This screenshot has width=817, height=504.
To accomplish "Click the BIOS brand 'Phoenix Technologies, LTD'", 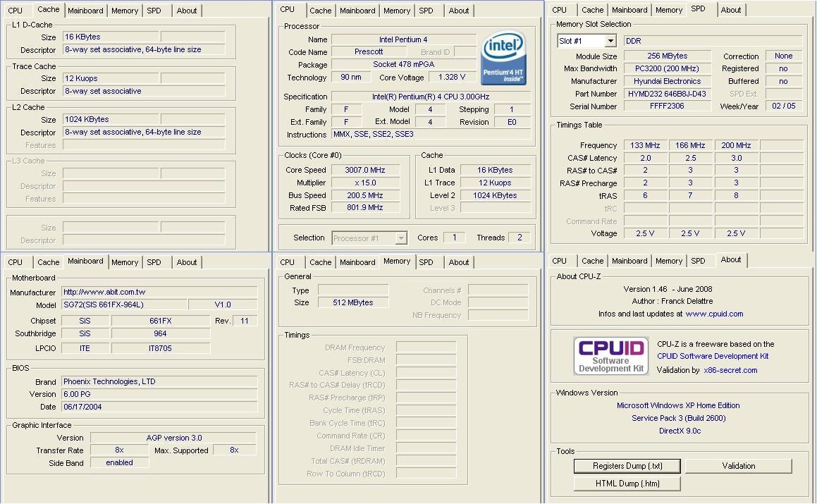I will 159,381.
